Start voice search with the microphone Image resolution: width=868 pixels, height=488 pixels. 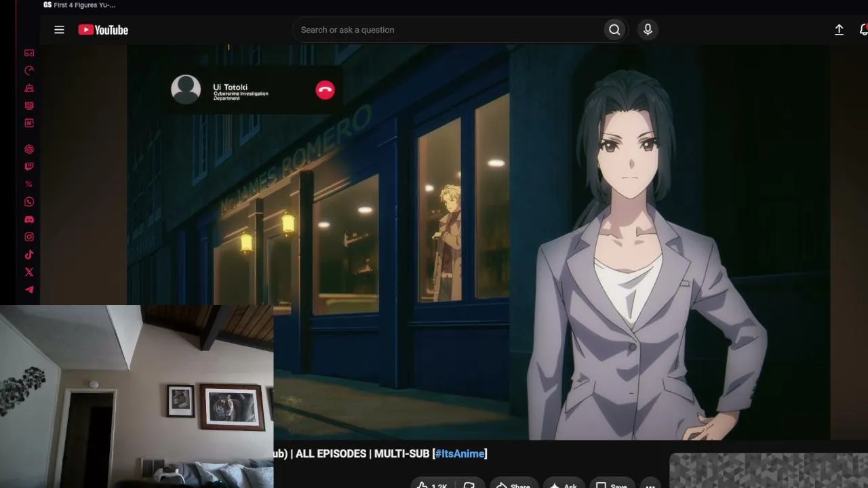tap(648, 30)
